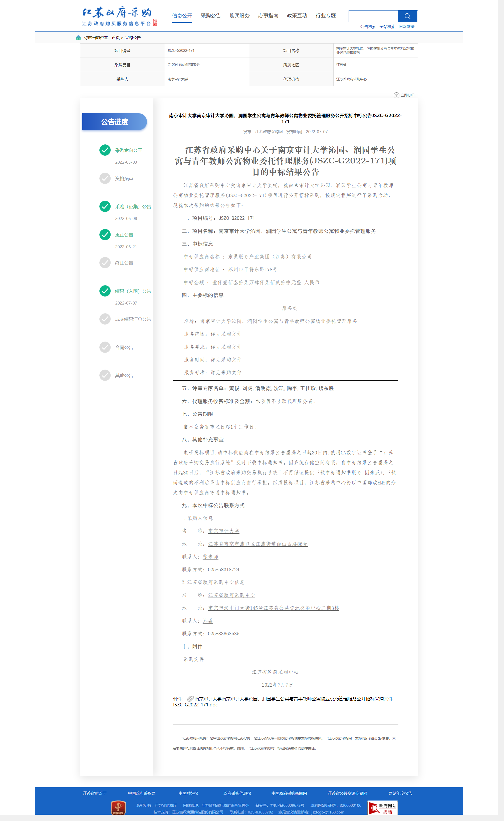Click the 终止公告 step label
This screenshot has width=504, height=821.
(124, 263)
